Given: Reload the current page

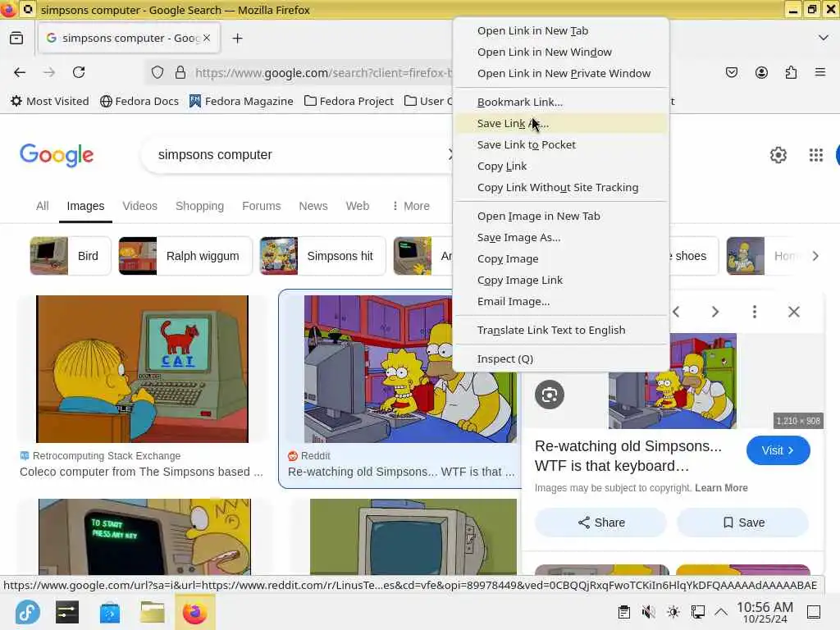Looking at the screenshot, I should pos(79,72).
